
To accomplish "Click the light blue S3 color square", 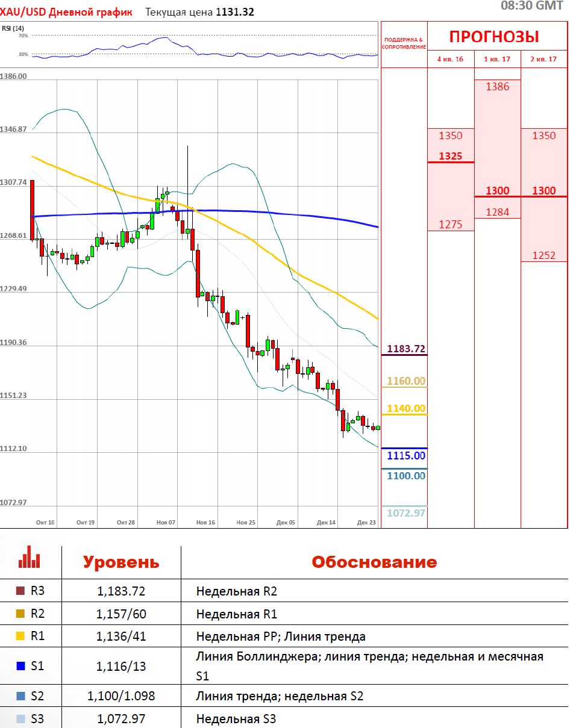I will (x=20, y=718).
